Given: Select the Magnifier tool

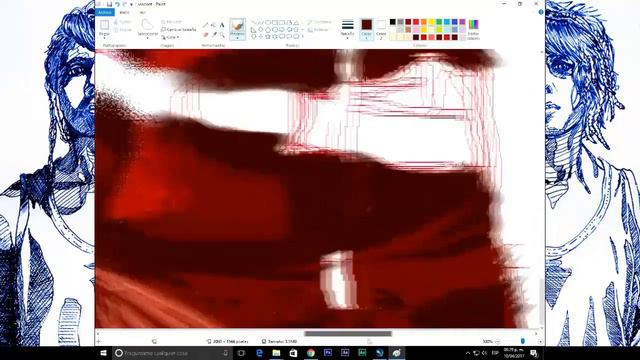Looking at the screenshot, I should pyautogui.click(x=222, y=35).
